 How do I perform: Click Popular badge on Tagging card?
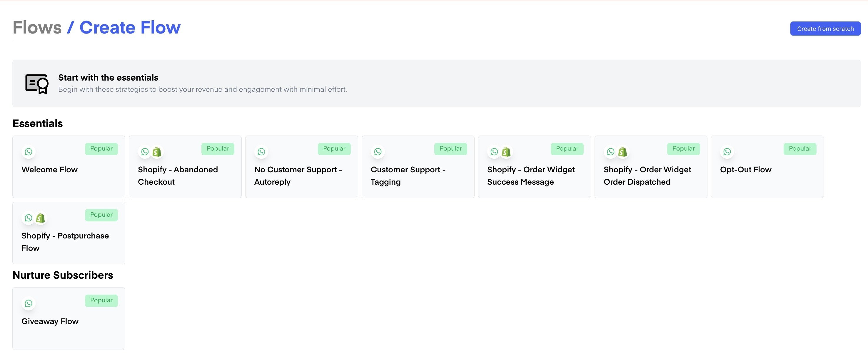pos(450,148)
